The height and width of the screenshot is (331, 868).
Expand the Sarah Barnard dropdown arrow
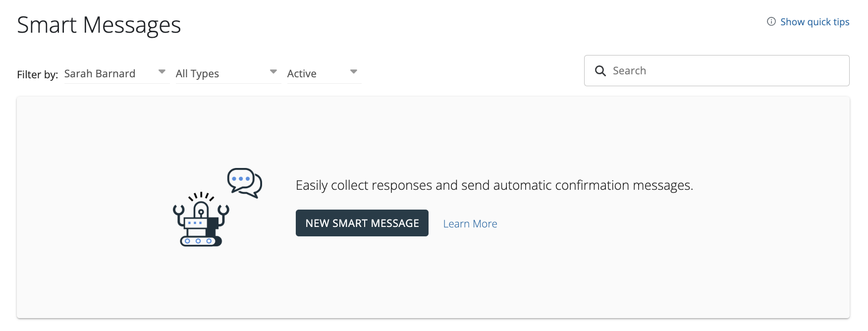click(162, 72)
